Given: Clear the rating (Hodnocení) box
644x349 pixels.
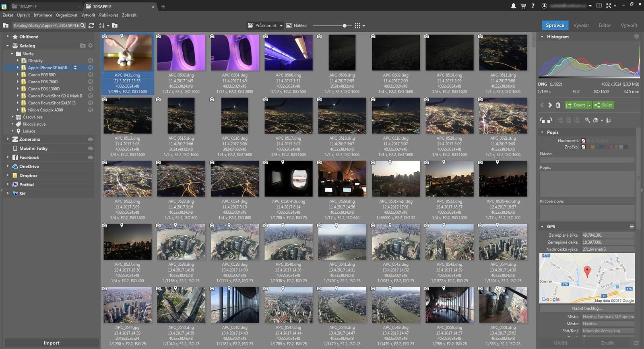Looking at the screenshot, I should click(583, 141).
